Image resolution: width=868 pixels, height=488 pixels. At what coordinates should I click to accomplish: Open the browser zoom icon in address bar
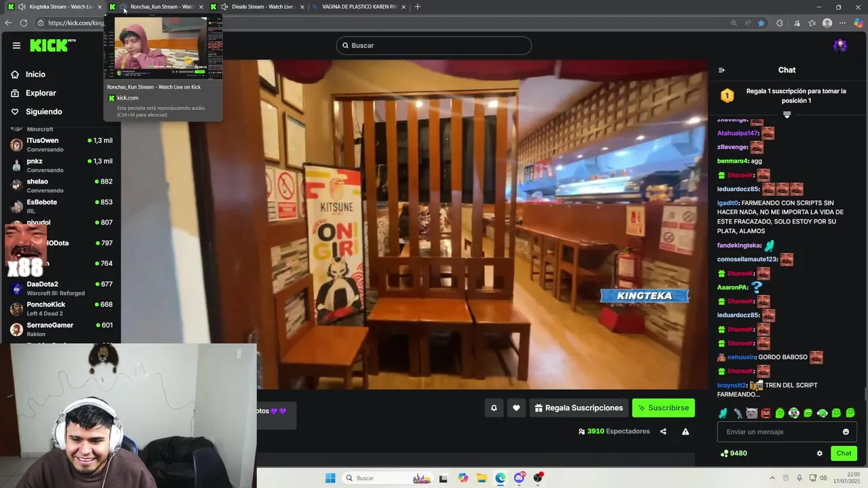(x=734, y=23)
